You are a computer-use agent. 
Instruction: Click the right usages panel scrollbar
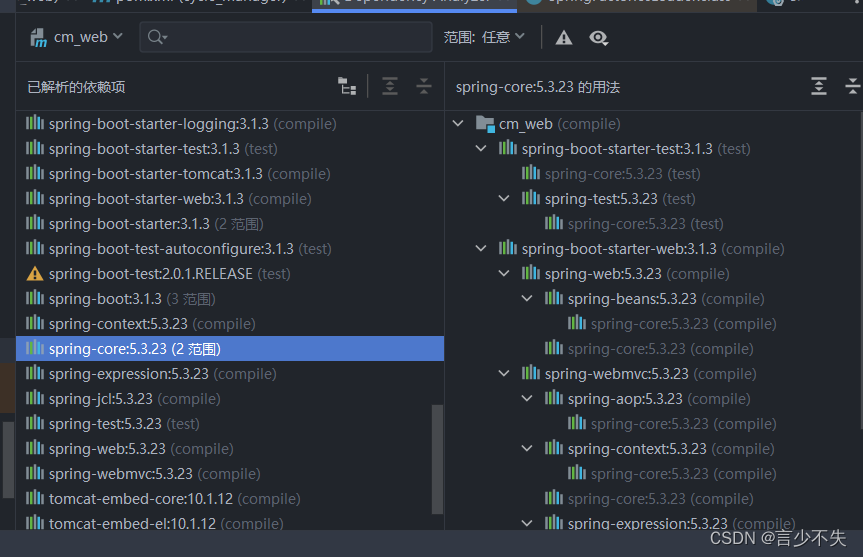point(861,270)
